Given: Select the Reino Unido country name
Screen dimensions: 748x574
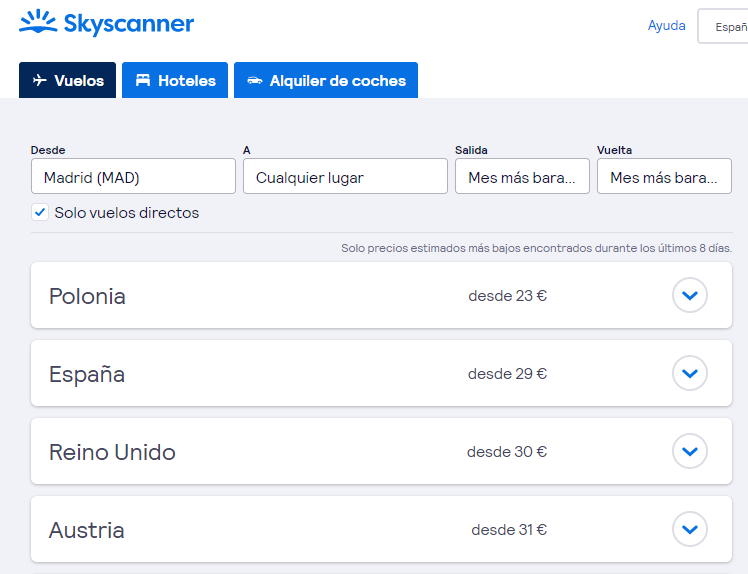Looking at the screenshot, I should coord(112,452).
